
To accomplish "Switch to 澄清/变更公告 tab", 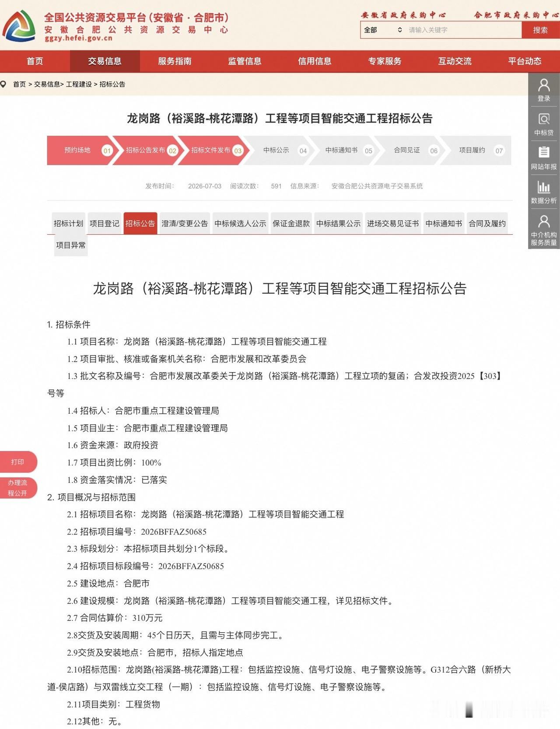I will 185,223.
